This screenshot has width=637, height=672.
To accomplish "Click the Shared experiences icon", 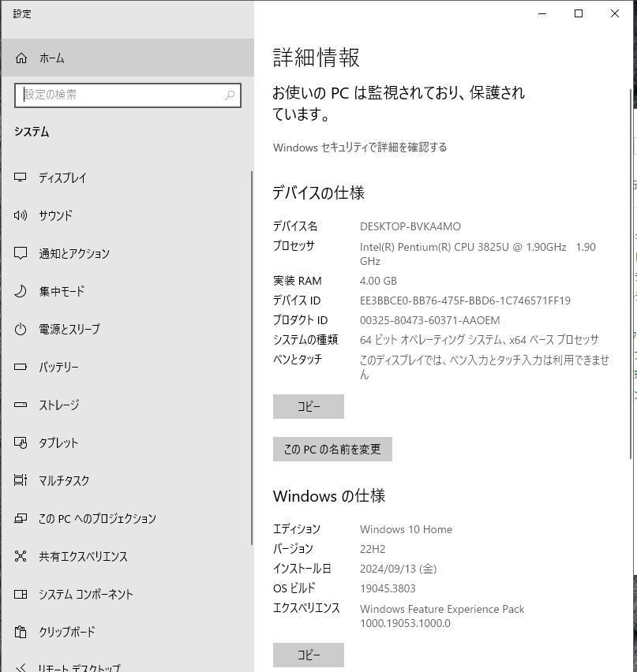I will [21, 556].
